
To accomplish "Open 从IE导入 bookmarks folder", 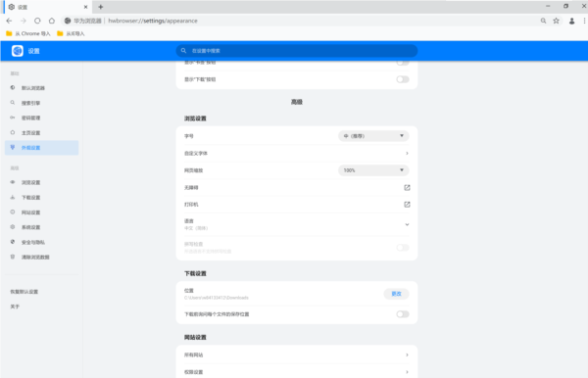I will pyautogui.click(x=71, y=33).
